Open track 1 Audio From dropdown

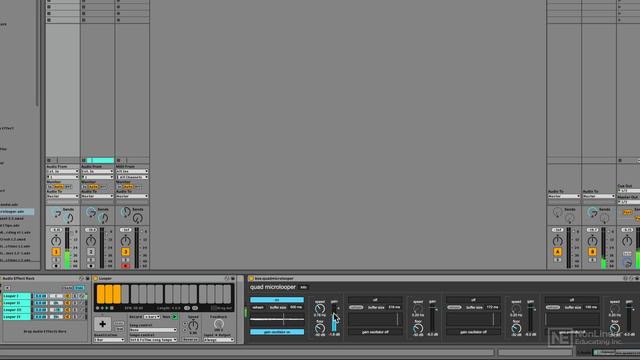pos(62,171)
